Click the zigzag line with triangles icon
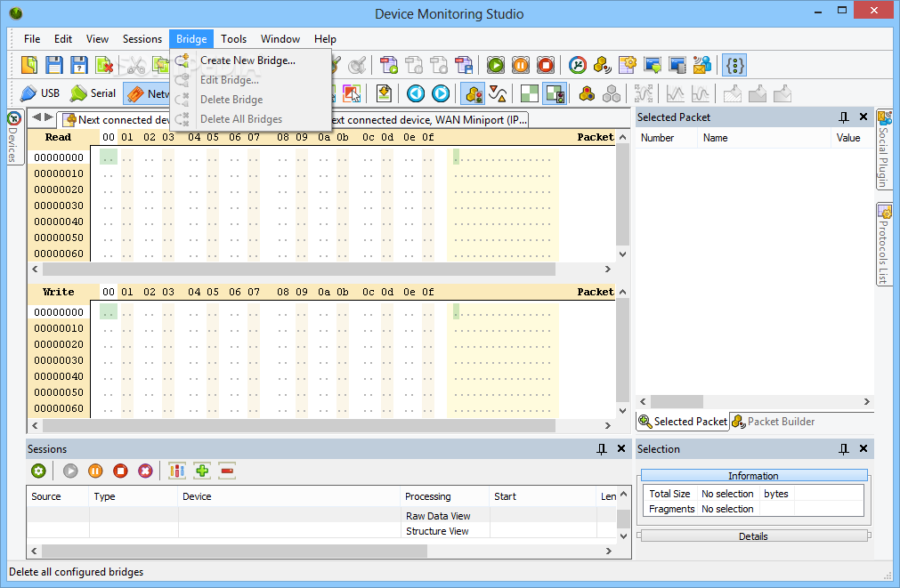Screen dimensions: 900x588 [498, 93]
